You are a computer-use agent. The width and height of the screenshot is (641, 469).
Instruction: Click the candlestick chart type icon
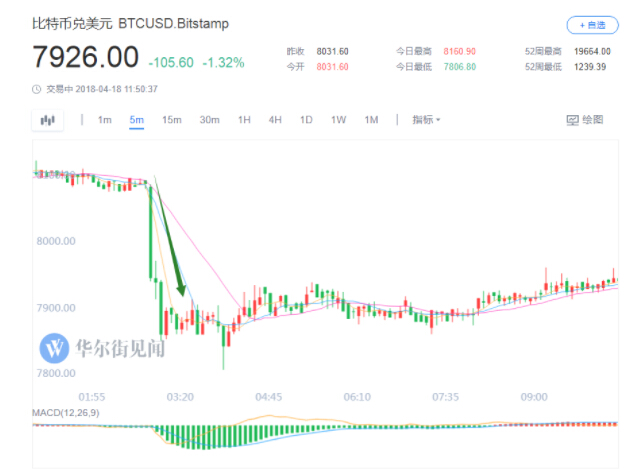pyautogui.click(x=47, y=120)
